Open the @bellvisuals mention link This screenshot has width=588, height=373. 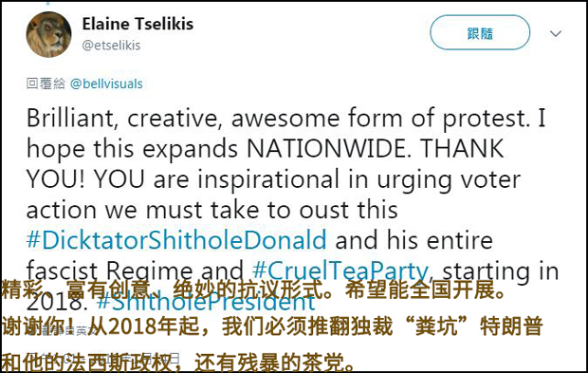coord(106,84)
